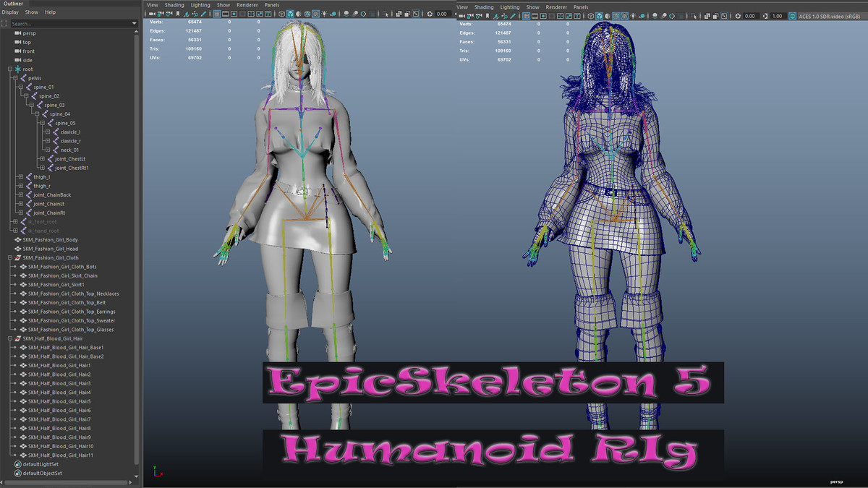868x488 pixels.
Task: Click wireframe cube icon in left viewport
Action: [281, 14]
